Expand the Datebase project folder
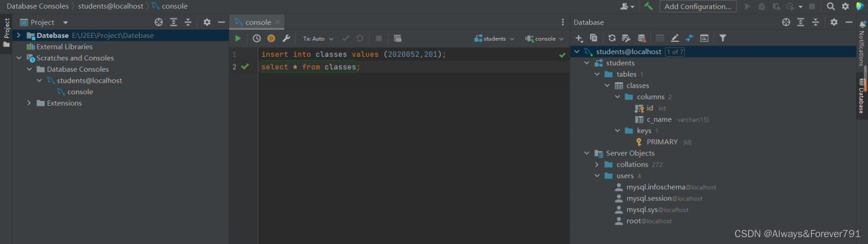The image size is (868, 244). 18,35
